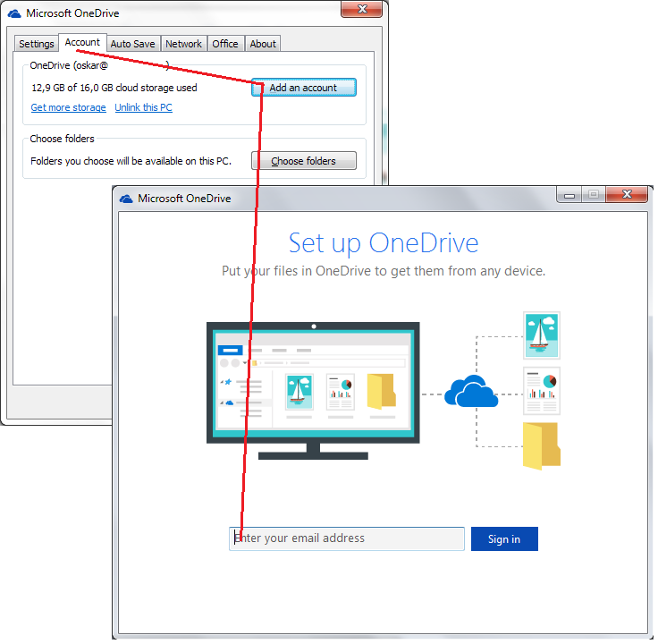Viewport: 658px width, 644px height.
Task: Click "Folders you choose will be available" text
Action: click(131, 161)
